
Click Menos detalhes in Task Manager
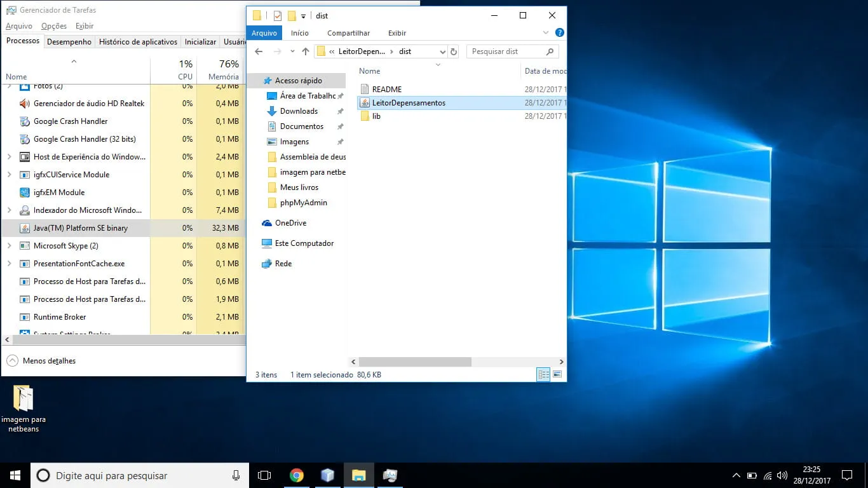pyautogui.click(x=49, y=361)
